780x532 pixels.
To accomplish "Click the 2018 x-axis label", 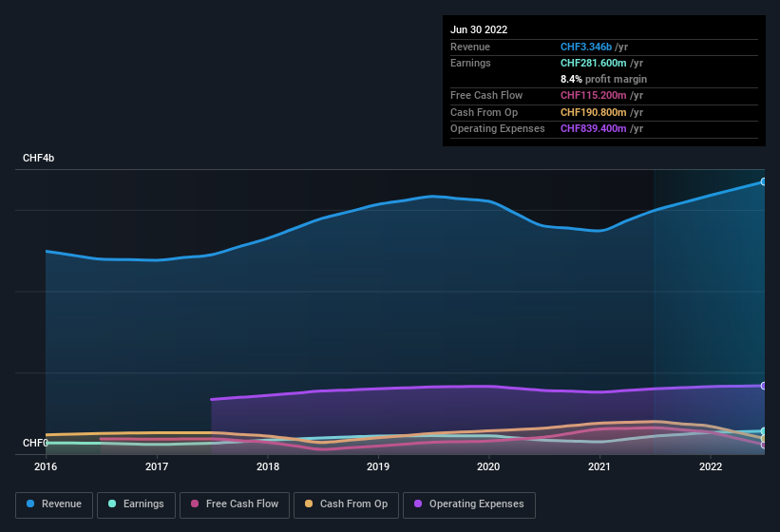I will pyautogui.click(x=268, y=466).
